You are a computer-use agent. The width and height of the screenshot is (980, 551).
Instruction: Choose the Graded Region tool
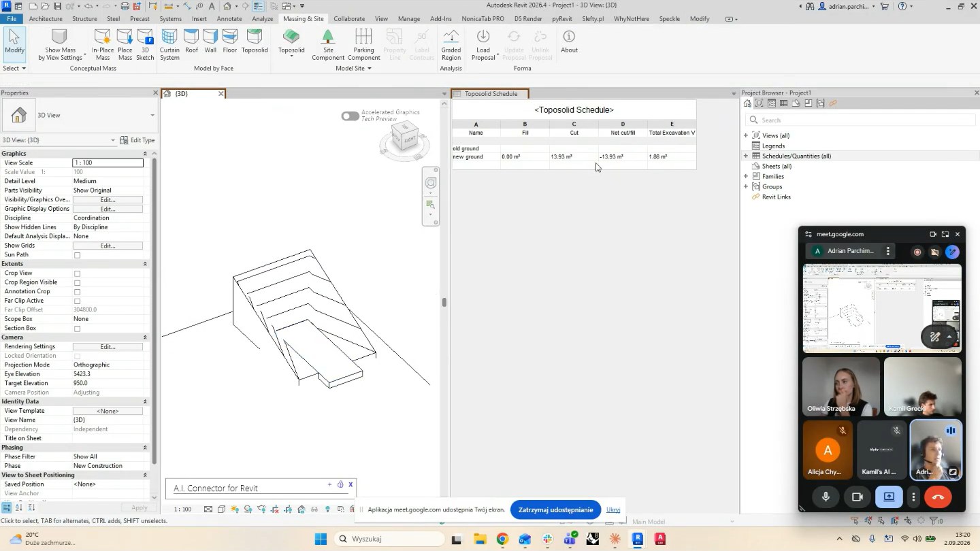pos(451,45)
